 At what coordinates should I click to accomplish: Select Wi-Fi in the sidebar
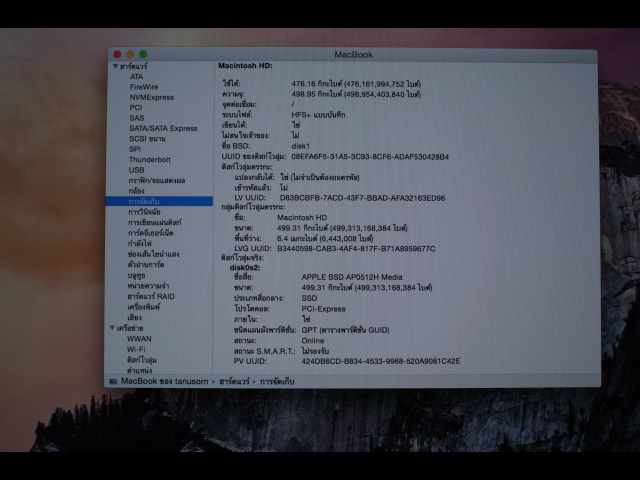(x=136, y=349)
